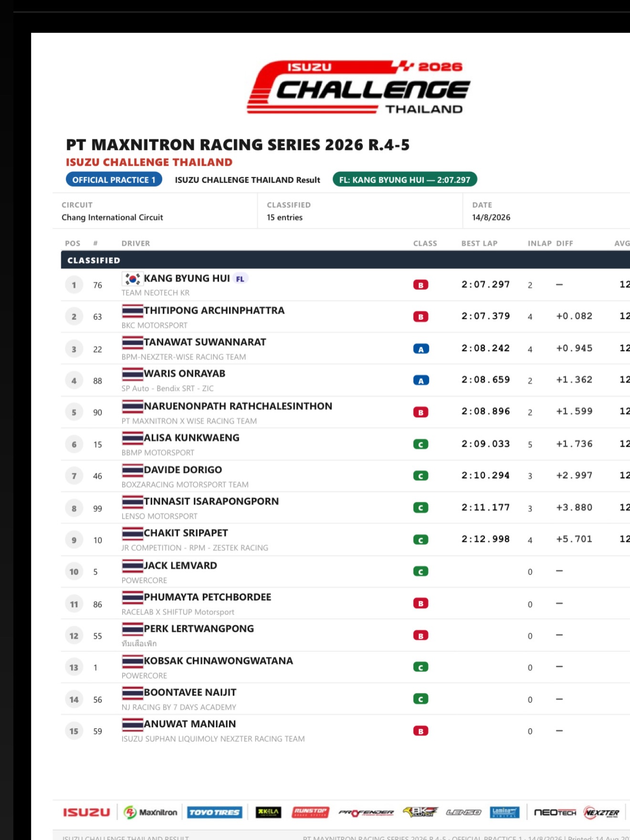
Task: Click the Neotech sponsor logo
Action: coord(555,812)
